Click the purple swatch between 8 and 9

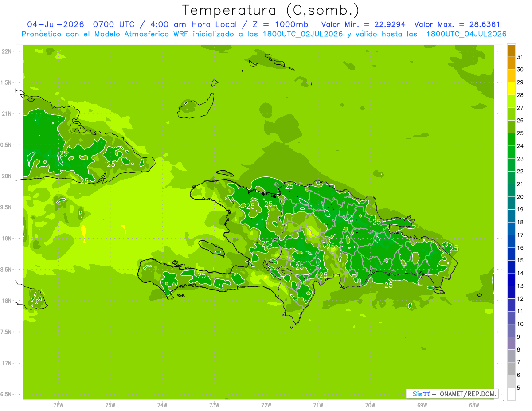click(x=511, y=343)
